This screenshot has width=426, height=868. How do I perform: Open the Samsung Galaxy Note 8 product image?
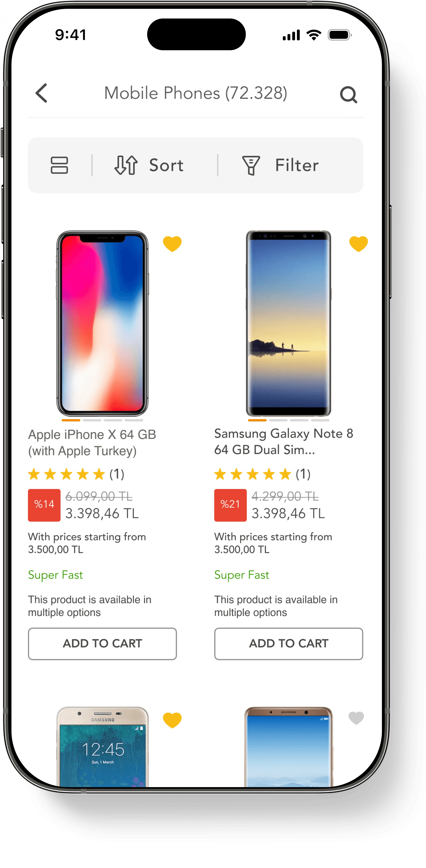pyautogui.click(x=289, y=323)
